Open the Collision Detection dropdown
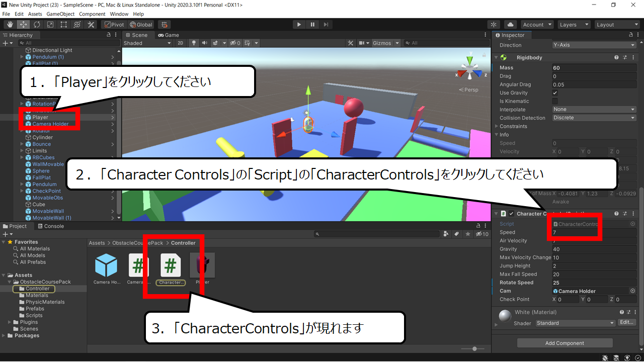The image size is (644, 362). coord(594,118)
